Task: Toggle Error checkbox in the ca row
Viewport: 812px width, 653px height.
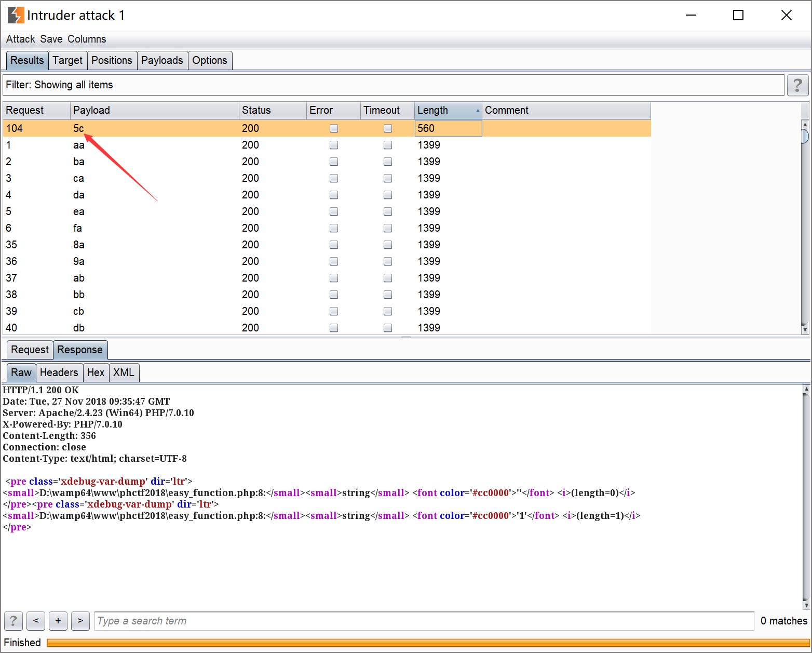Action: [334, 178]
